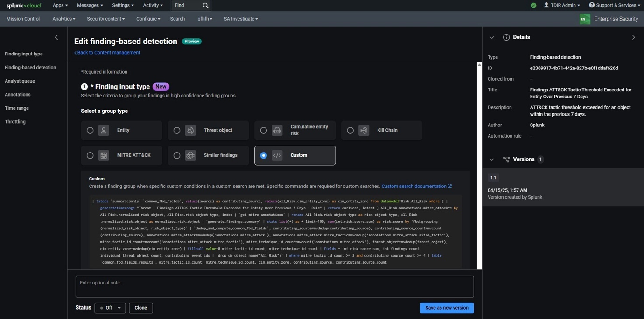Select the Threat object radio button

(x=177, y=131)
